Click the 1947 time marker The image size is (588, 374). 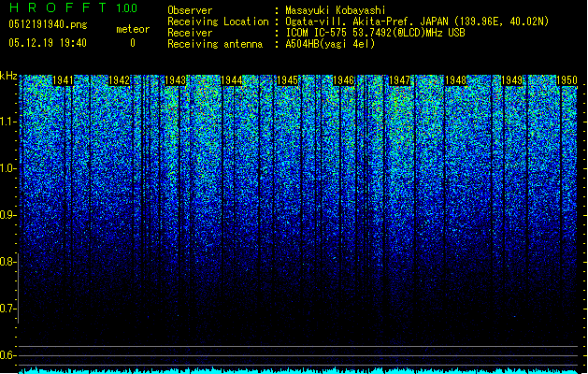400,80
